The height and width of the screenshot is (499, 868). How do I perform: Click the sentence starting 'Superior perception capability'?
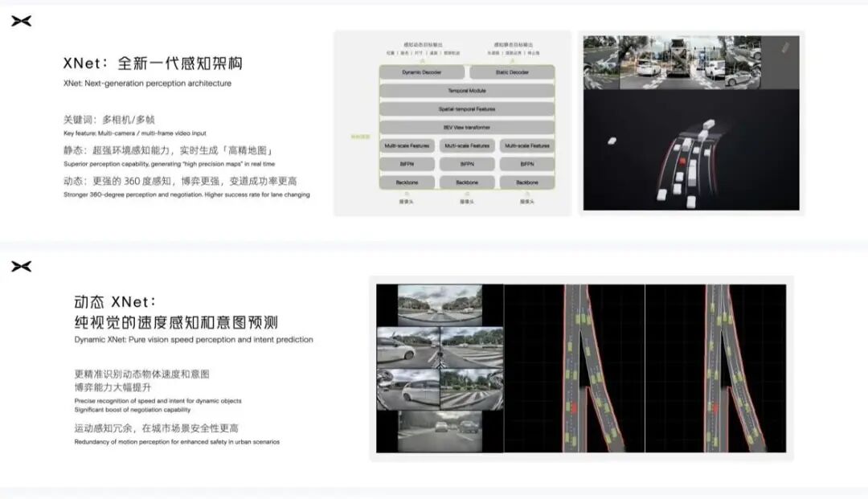click(169, 164)
